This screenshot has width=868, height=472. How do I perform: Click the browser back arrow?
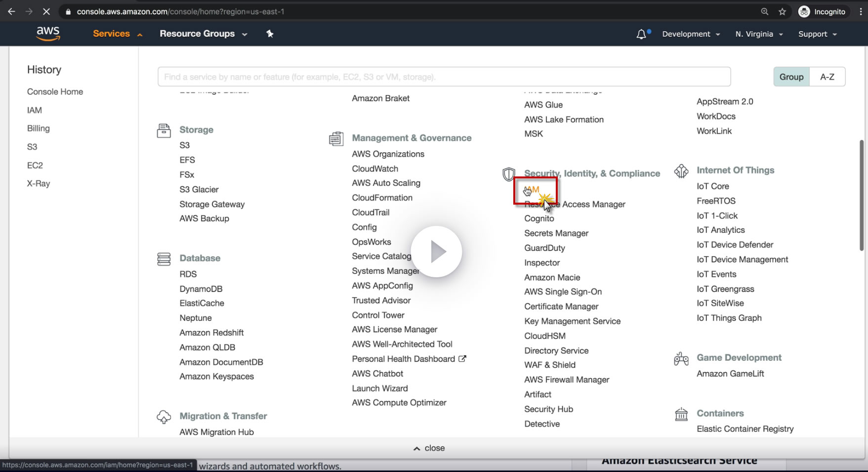coord(11,11)
